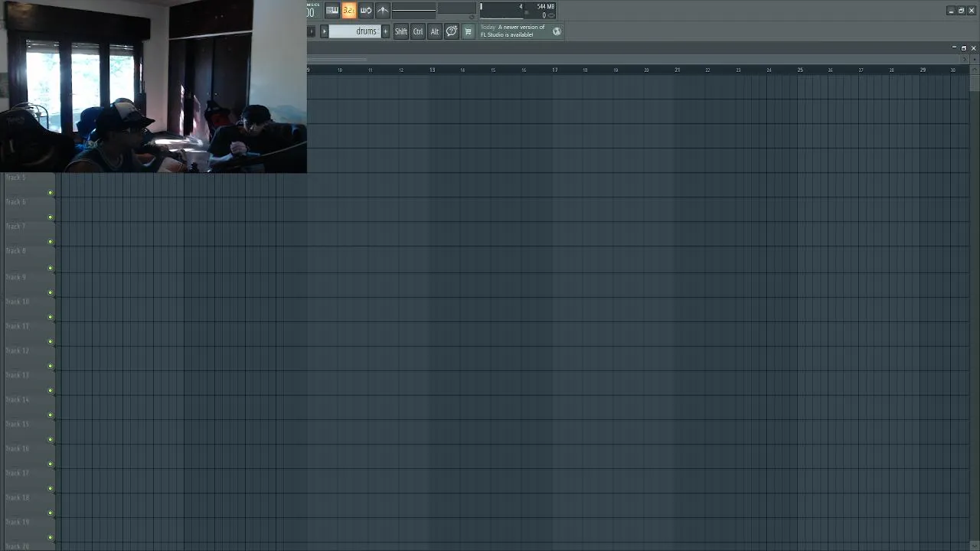The image size is (980, 551).
Task: Maximize the playlist window
Action: (x=963, y=47)
